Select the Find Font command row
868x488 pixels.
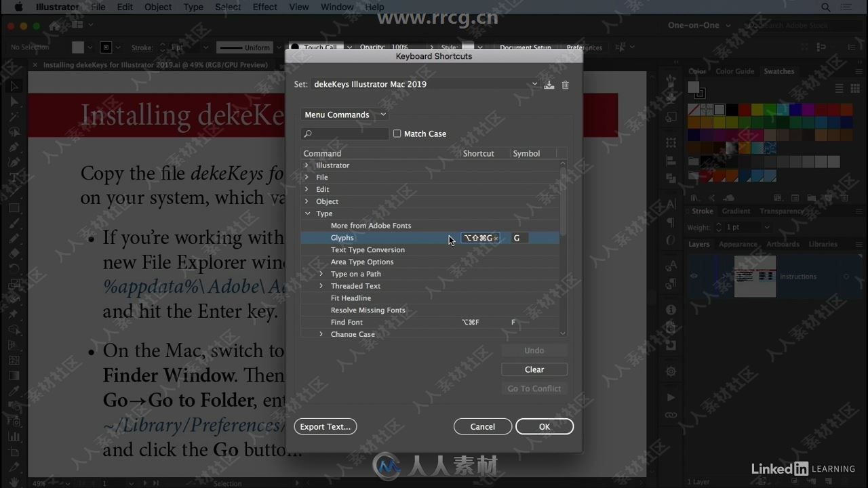tap(431, 323)
